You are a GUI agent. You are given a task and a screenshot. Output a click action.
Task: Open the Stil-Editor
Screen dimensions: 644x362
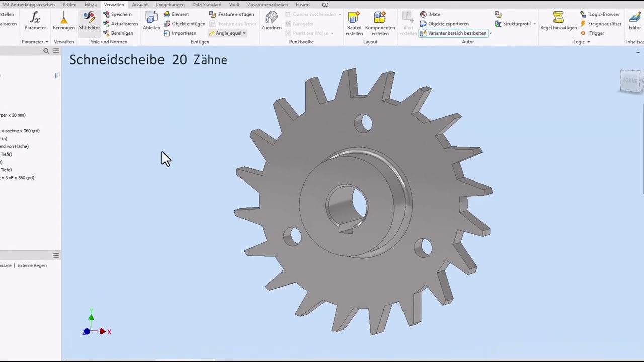90,21
